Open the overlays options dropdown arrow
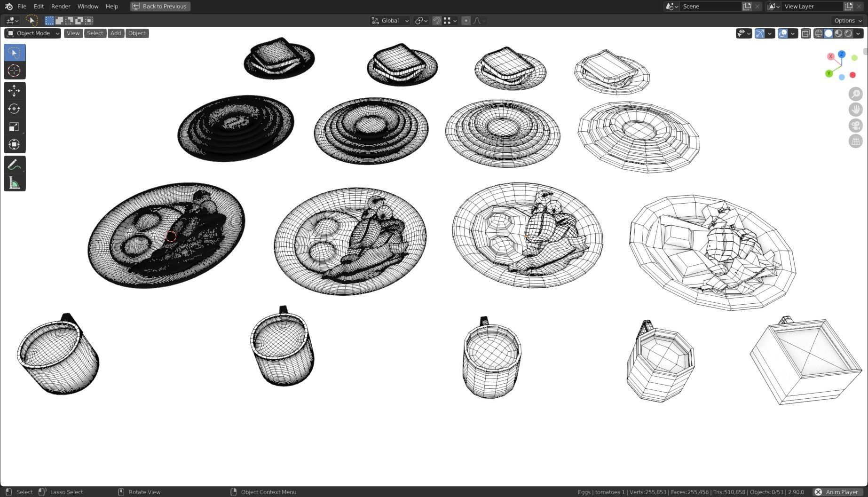 pos(793,33)
